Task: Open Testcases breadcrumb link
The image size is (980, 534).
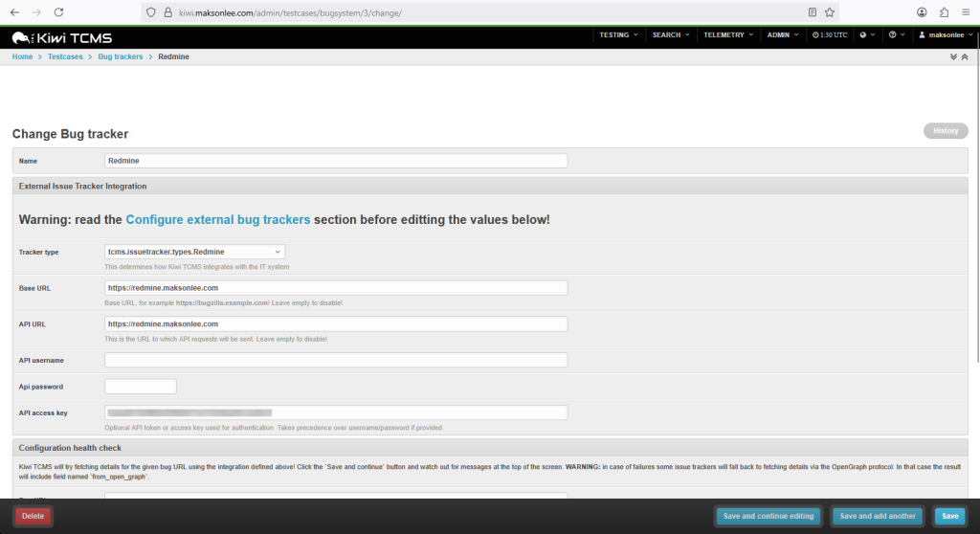Action: click(x=65, y=56)
